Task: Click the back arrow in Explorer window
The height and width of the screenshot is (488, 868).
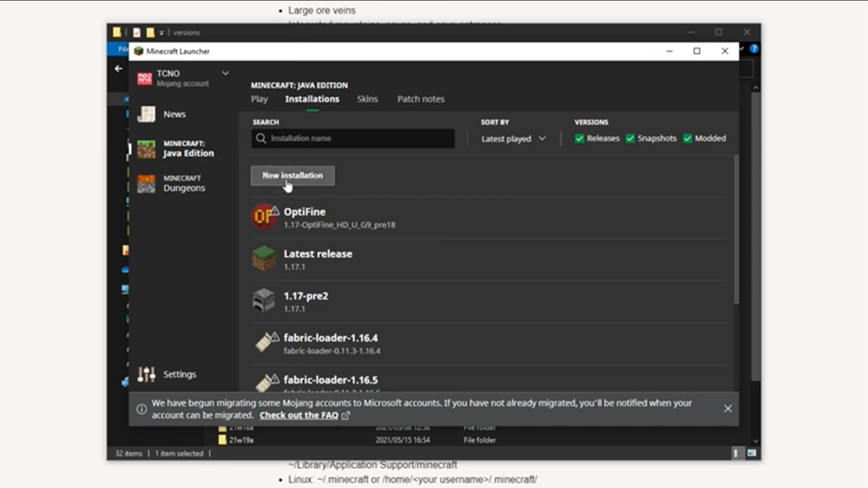Action: click(x=118, y=69)
